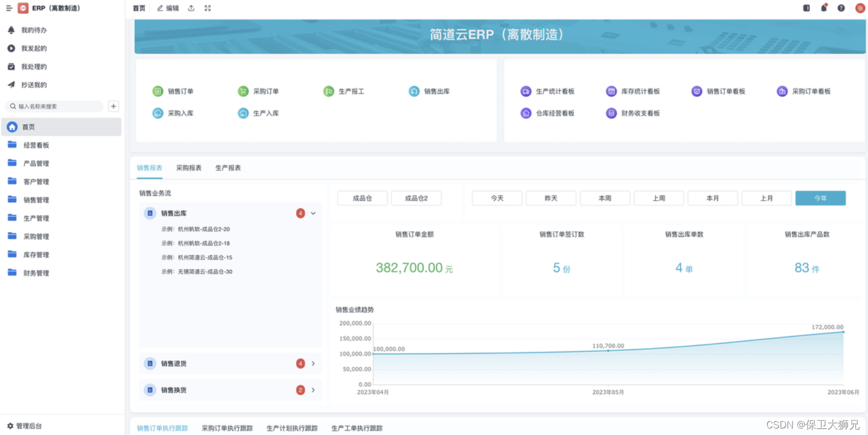
Task: Expand the 财务管理 folder
Action: (x=61, y=273)
